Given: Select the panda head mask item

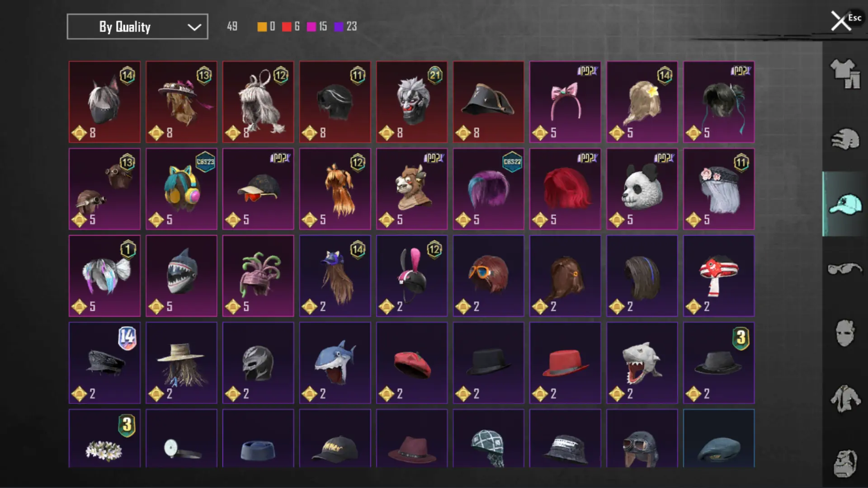Looking at the screenshot, I should pos(642,189).
